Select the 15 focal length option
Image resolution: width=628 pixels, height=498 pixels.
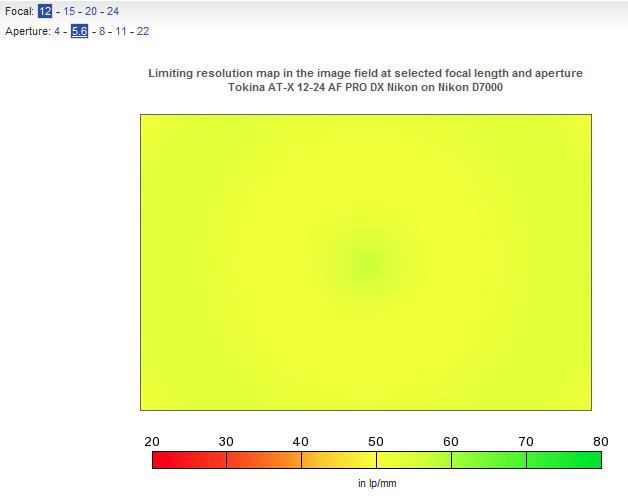[x=69, y=11]
